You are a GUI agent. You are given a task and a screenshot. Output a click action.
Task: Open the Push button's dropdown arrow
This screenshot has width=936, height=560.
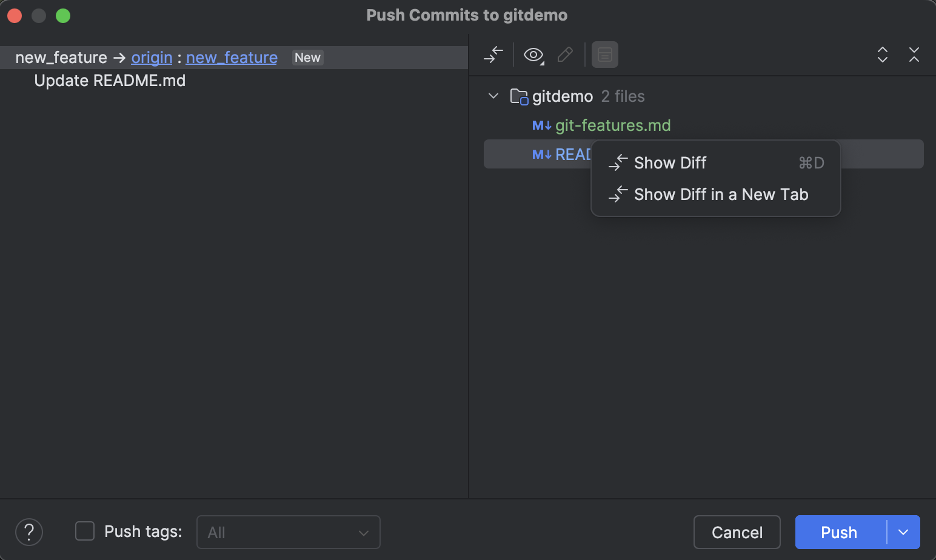pos(903,532)
